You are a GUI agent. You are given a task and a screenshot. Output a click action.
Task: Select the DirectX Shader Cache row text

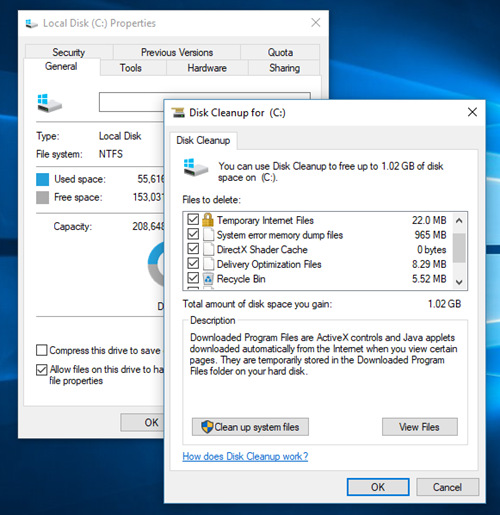pos(262,250)
